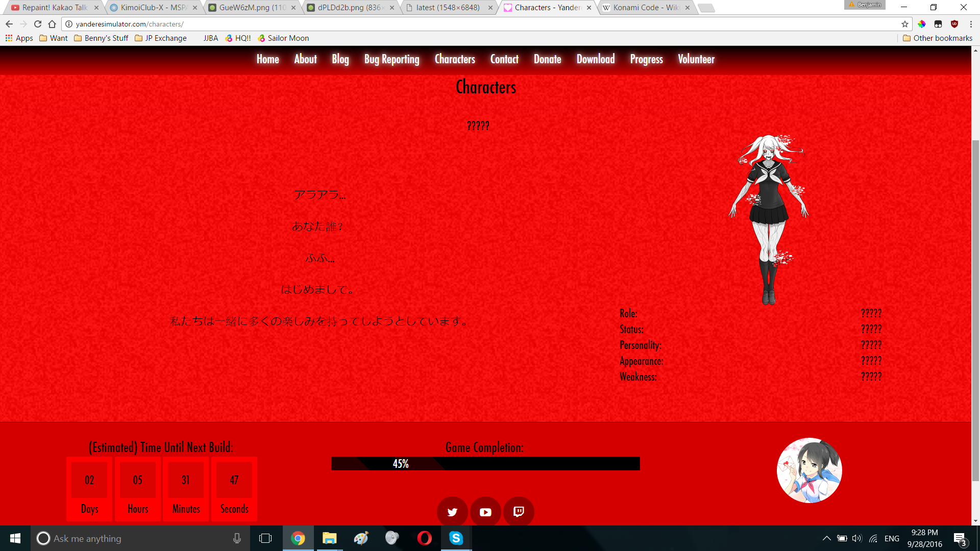The height and width of the screenshot is (551, 980).
Task: Click Chrome icon in the taskbar
Action: pyautogui.click(x=298, y=538)
